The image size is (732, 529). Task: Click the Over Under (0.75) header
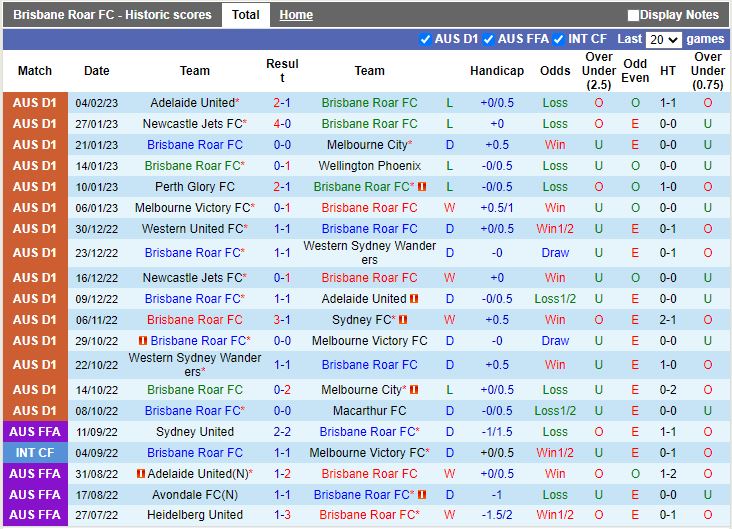pyautogui.click(x=708, y=71)
